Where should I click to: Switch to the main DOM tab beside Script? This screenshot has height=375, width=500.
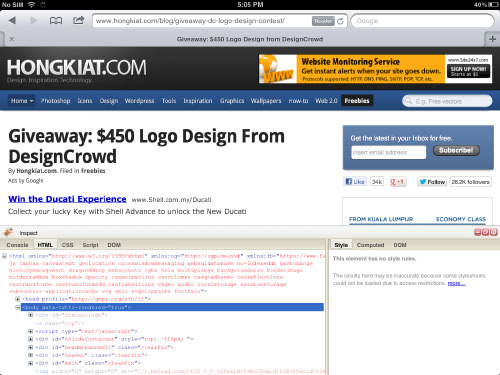[x=114, y=245]
